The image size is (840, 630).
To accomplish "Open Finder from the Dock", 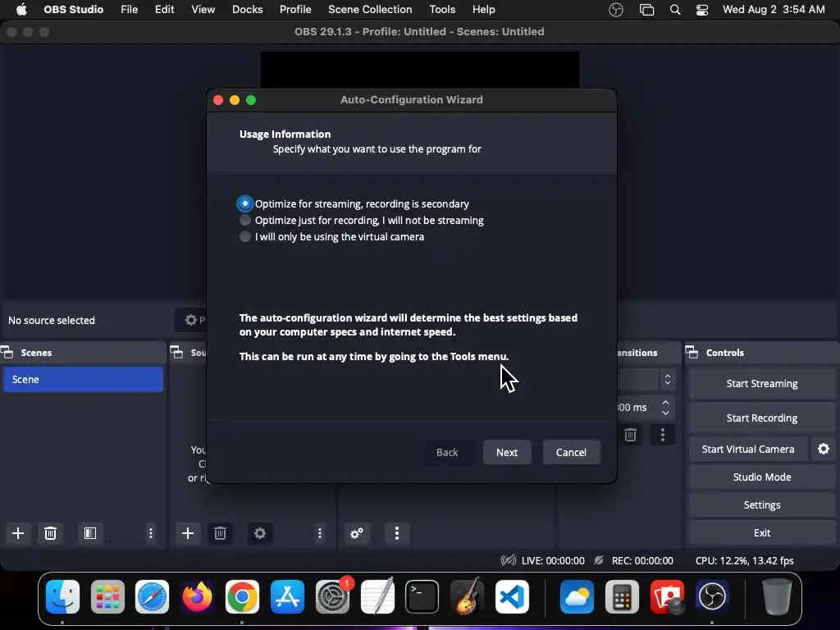I will (62, 596).
